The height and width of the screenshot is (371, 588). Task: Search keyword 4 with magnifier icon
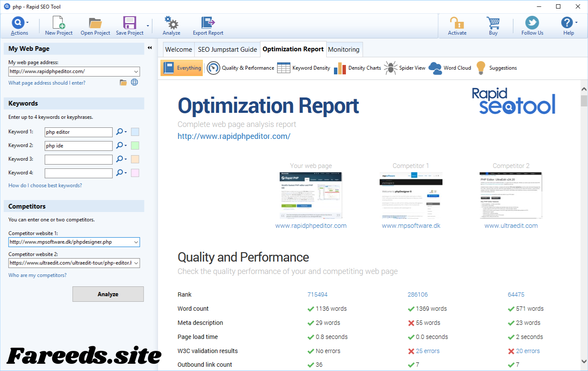pos(120,173)
